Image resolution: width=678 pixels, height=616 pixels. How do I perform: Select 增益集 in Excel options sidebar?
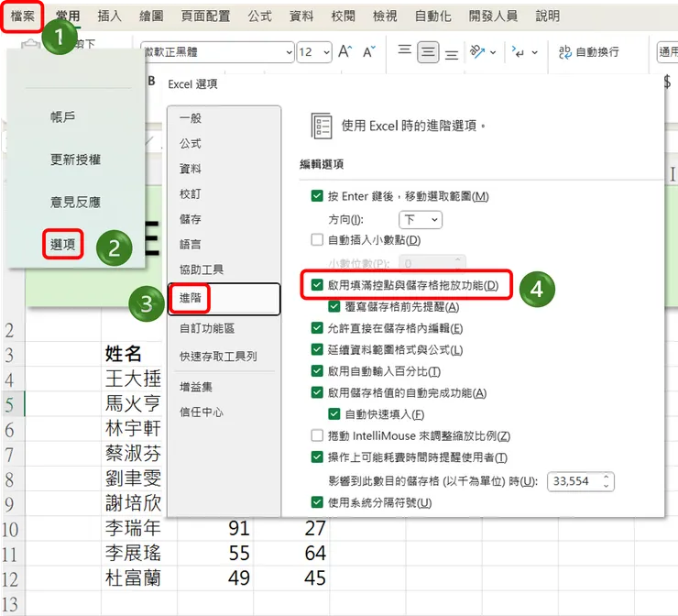coord(196,387)
